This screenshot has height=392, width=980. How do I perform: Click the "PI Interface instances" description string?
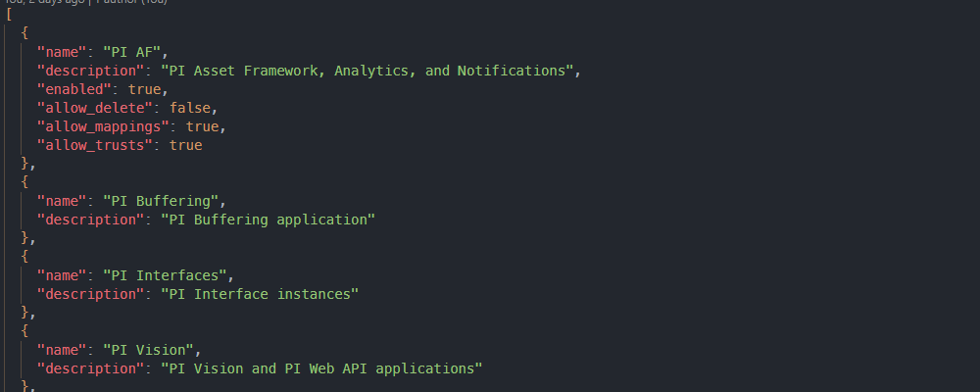tap(260, 294)
